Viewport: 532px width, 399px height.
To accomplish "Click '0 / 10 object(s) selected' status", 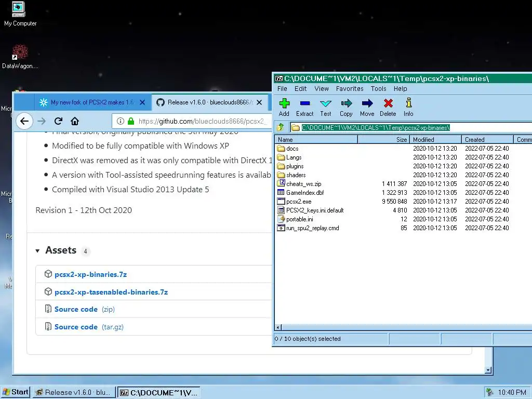I will [308, 339].
